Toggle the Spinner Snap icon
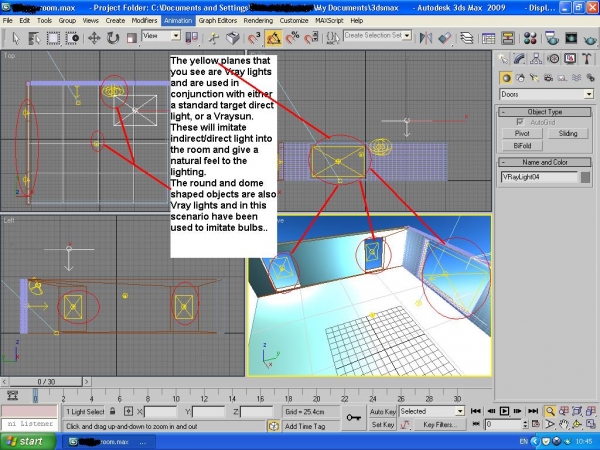This screenshot has width=600, height=450. (x=311, y=38)
